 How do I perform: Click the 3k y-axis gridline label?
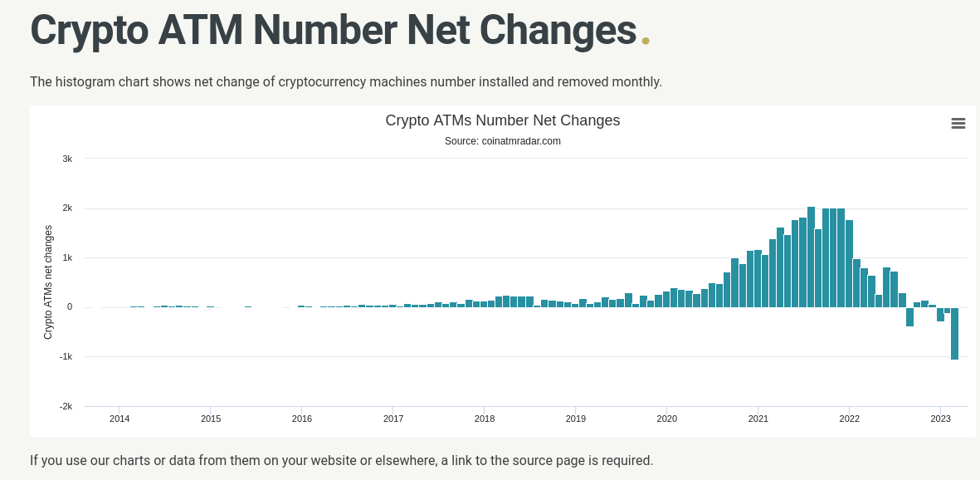pos(67,159)
